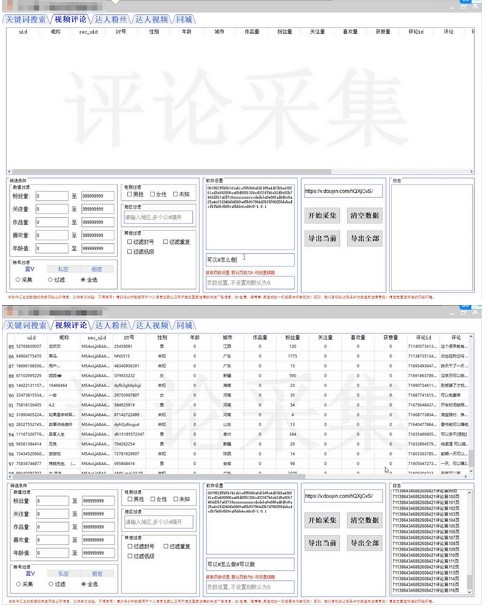488x611 pixels.
Task: Choose 私密 option in upper window
Action: pyautogui.click(x=63, y=269)
